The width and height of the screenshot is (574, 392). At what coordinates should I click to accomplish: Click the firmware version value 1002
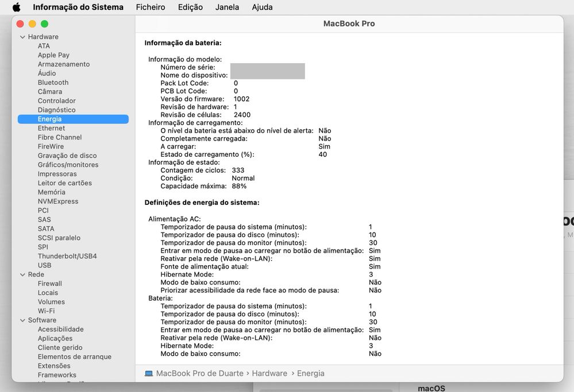241,99
